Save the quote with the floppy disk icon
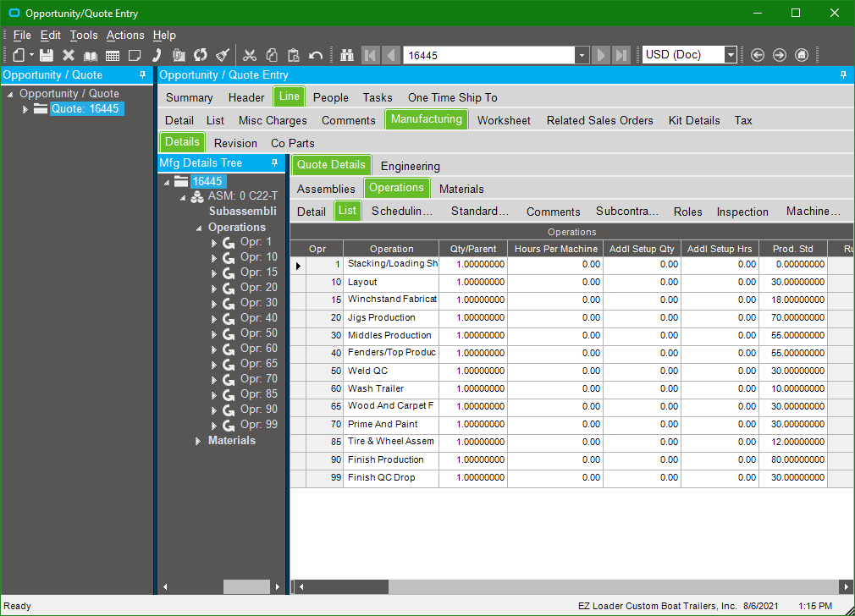The width and height of the screenshot is (855, 616). (x=47, y=55)
